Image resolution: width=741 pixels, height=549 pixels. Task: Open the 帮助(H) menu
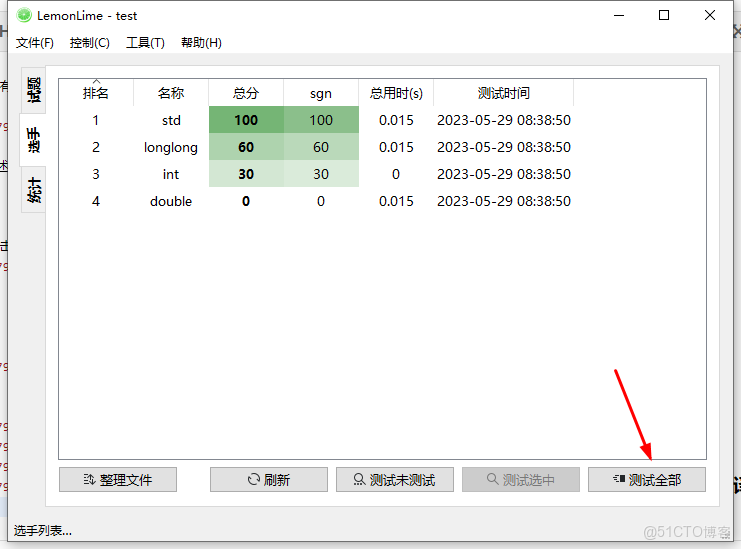[x=201, y=43]
